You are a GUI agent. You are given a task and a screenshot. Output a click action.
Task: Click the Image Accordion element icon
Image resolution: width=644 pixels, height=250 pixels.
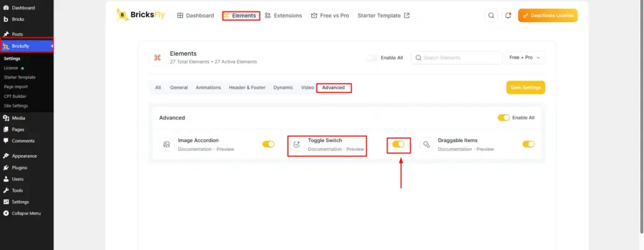(166, 144)
